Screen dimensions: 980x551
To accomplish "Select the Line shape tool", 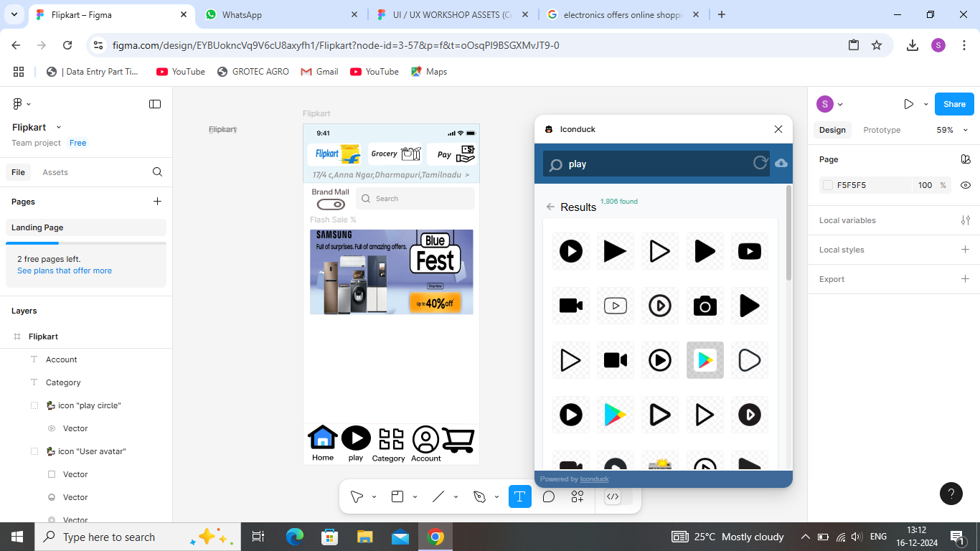I will click(x=438, y=496).
